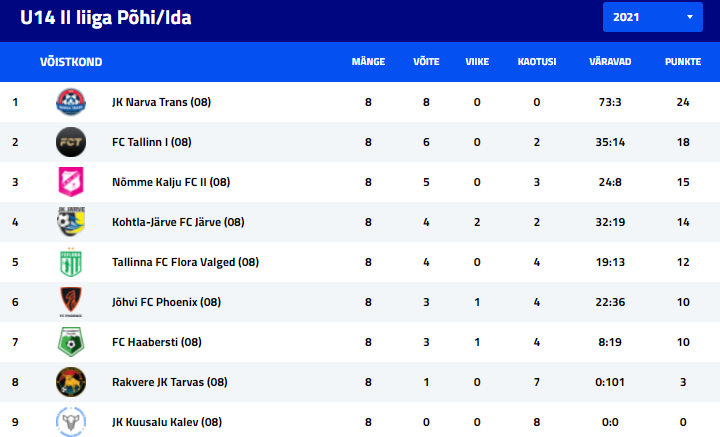
Task: Click the Kohtla-Järve FC Järve logo
Action: (x=71, y=222)
